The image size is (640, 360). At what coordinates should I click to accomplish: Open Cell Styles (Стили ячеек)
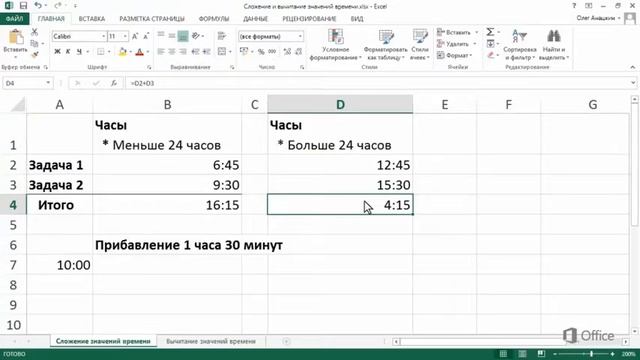click(x=420, y=45)
